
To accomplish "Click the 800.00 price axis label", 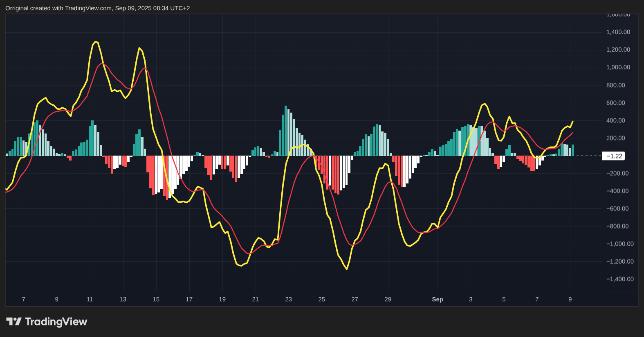I will pyautogui.click(x=615, y=85).
